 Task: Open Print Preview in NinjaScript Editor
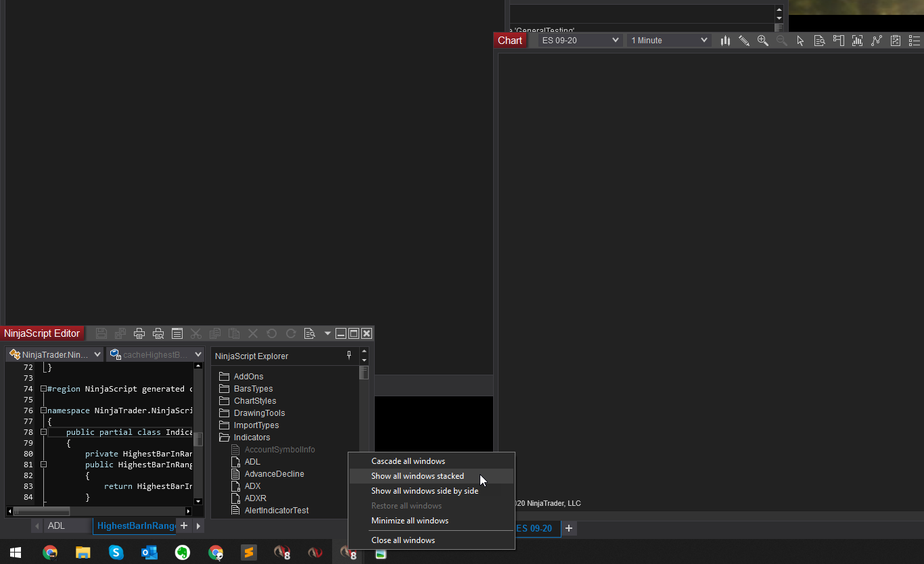pyautogui.click(x=158, y=333)
